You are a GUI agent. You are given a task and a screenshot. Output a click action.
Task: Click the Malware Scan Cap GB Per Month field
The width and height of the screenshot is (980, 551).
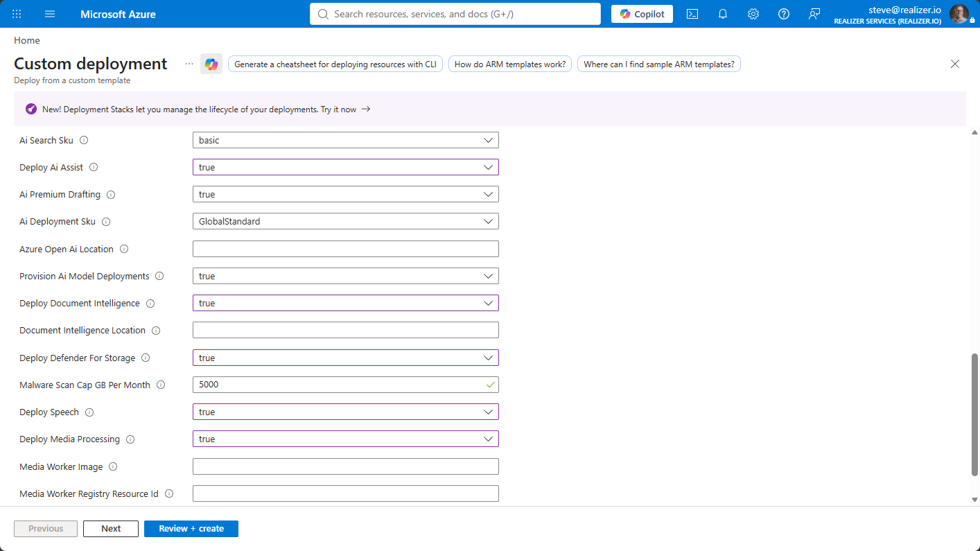pyautogui.click(x=346, y=385)
